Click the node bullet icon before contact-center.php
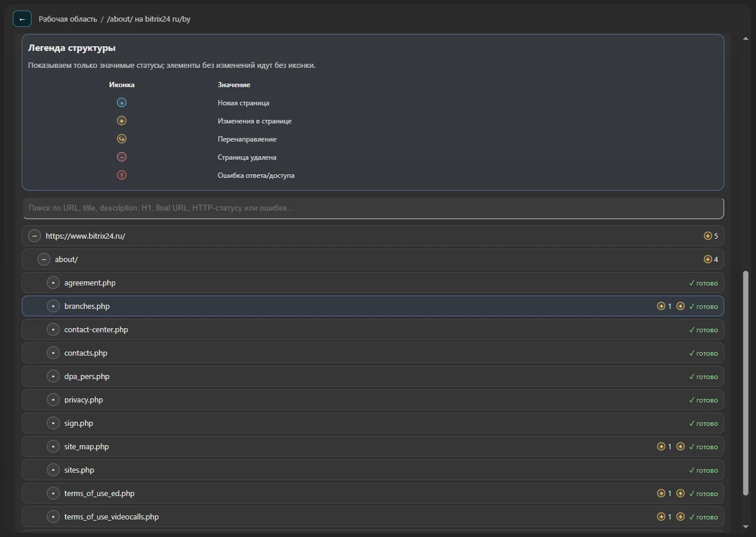756x537 pixels. click(53, 329)
